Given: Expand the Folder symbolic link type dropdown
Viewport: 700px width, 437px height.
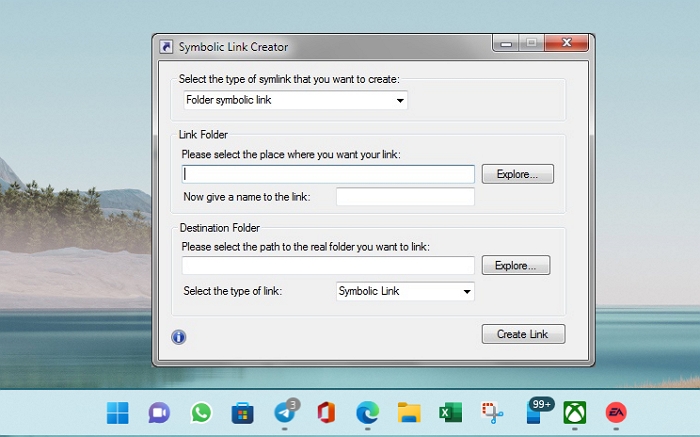Looking at the screenshot, I should pos(296,100).
